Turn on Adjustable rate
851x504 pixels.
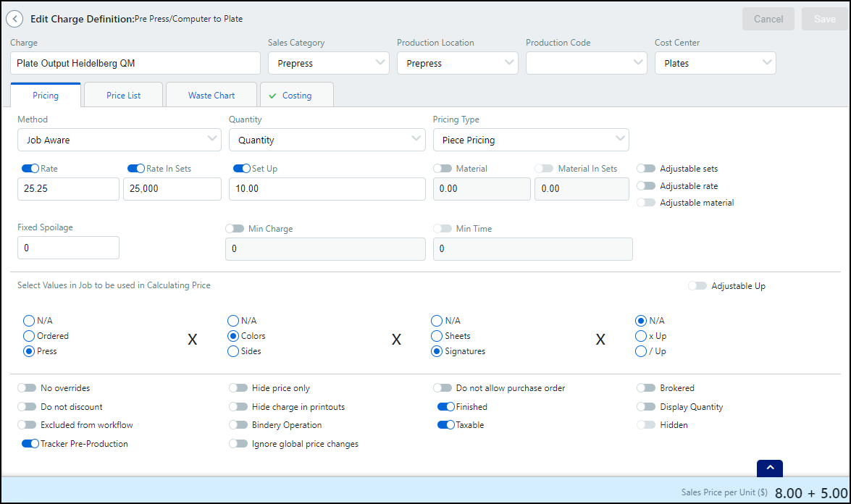[646, 186]
